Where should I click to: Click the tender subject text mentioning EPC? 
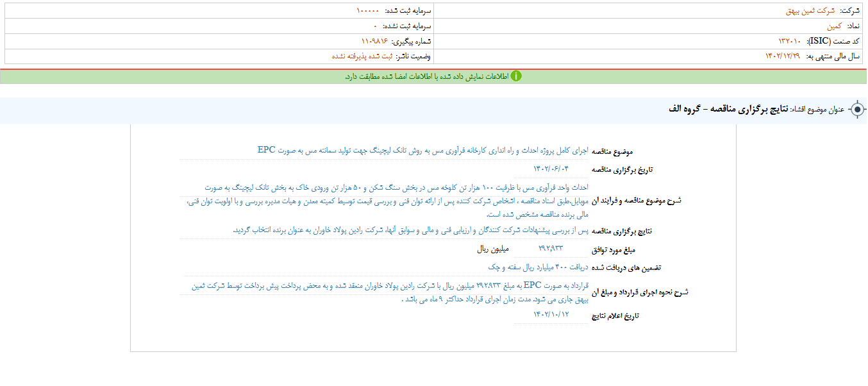point(422,150)
